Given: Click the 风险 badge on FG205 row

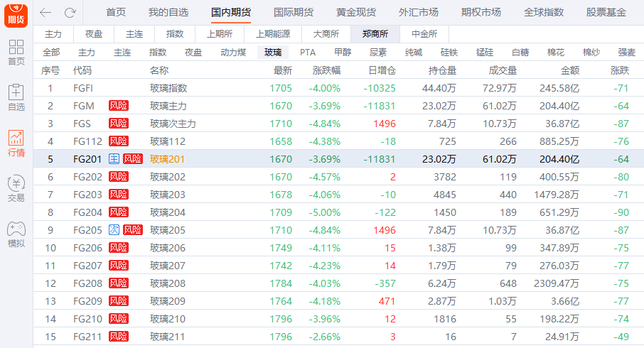Looking at the screenshot, I should click(x=133, y=230).
